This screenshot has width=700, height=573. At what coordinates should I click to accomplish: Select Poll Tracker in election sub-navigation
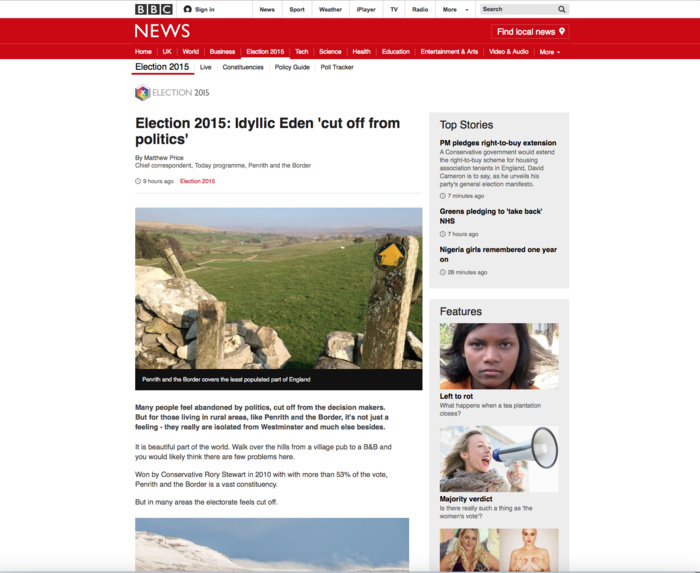[337, 67]
